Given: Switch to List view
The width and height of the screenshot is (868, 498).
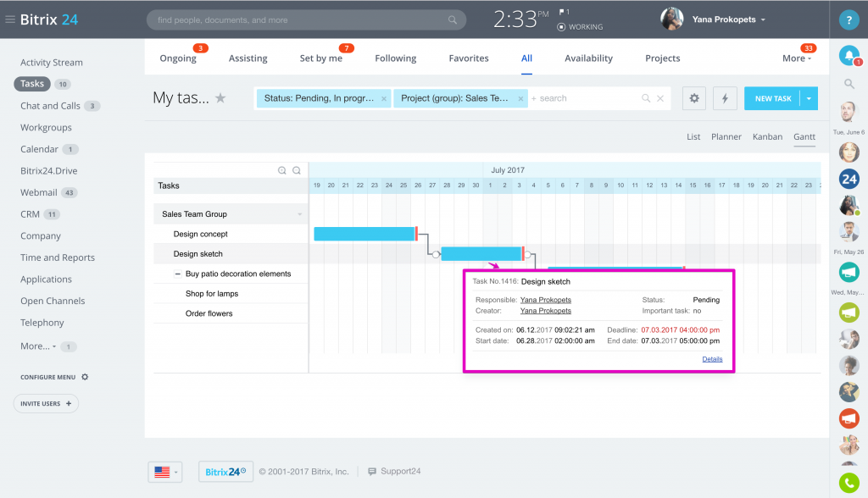Looking at the screenshot, I should [693, 136].
